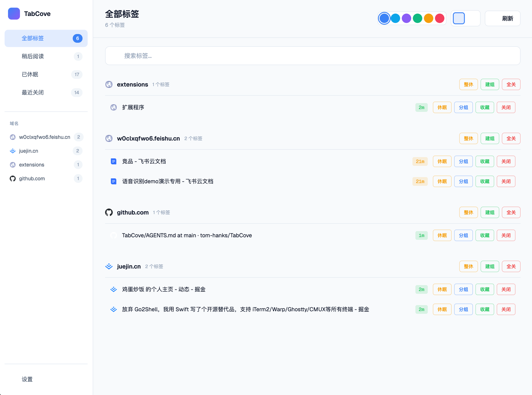
Task: Click the GitHub logo in the github.com group header
Action: coord(109,212)
